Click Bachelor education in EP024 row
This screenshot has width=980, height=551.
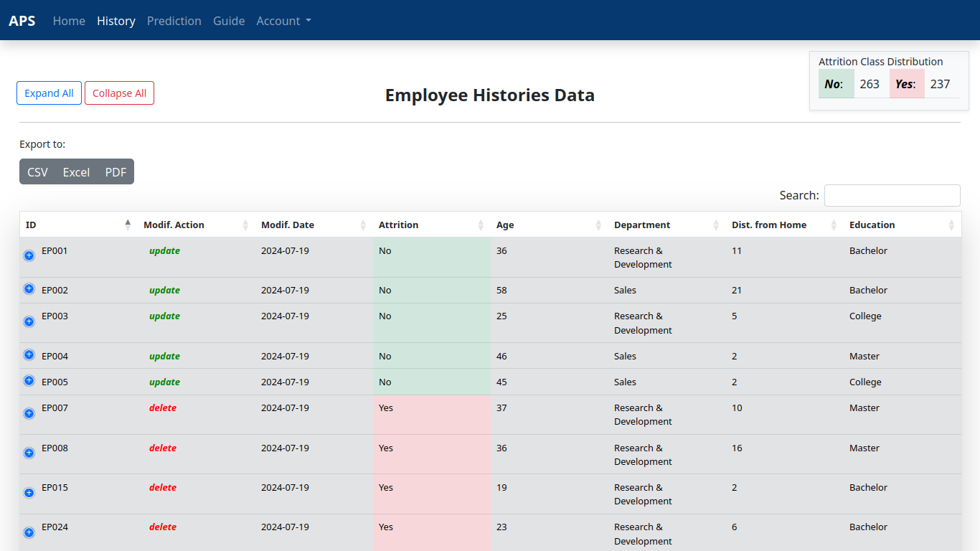point(868,527)
